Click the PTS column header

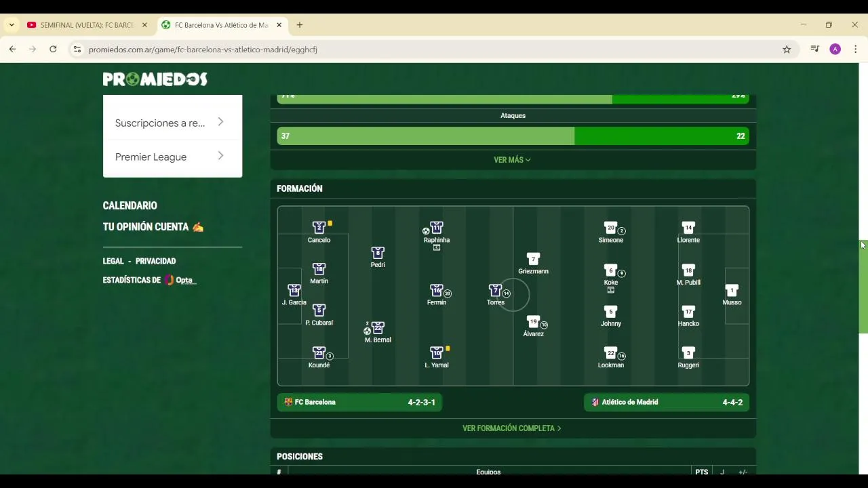coord(701,472)
